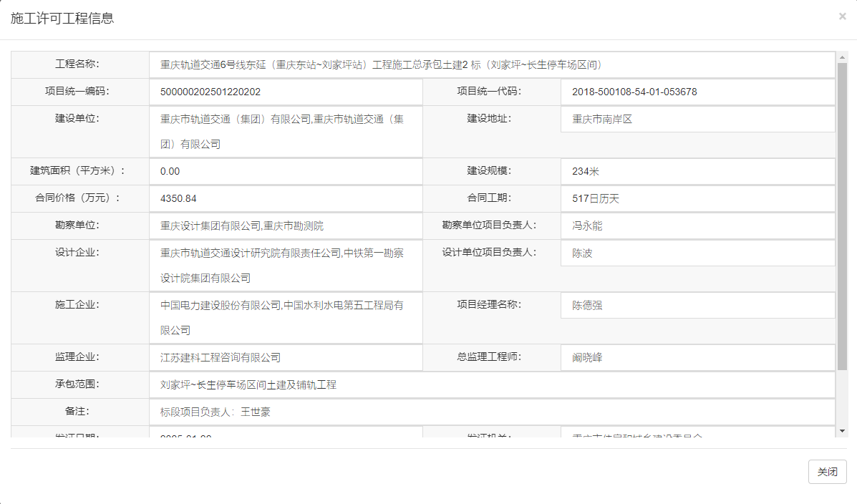The height and width of the screenshot is (504, 857).
Task: Click the scrollbar down arrow
Action: coord(842,430)
